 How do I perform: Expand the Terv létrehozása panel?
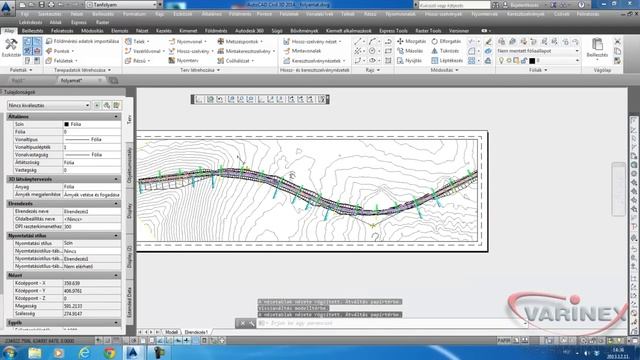click(200, 70)
